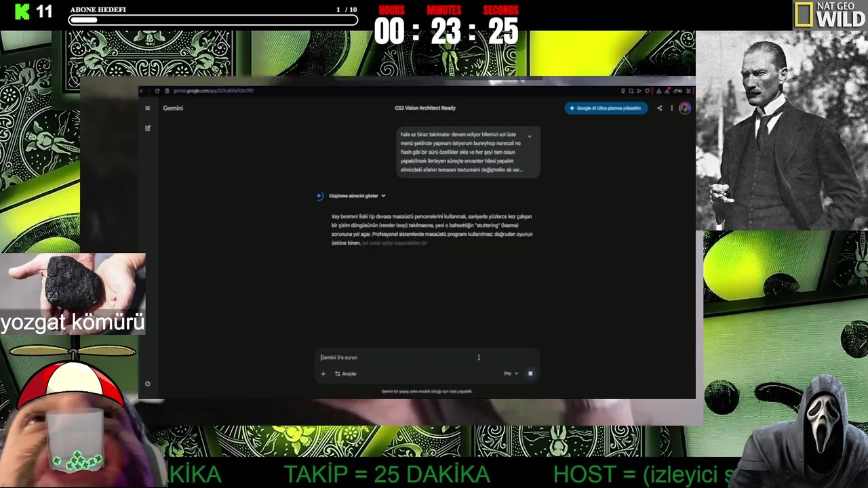Open the Gemini main menu hamburger icon
The width and height of the screenshot is (868, 488).
[x=148, y=108]
